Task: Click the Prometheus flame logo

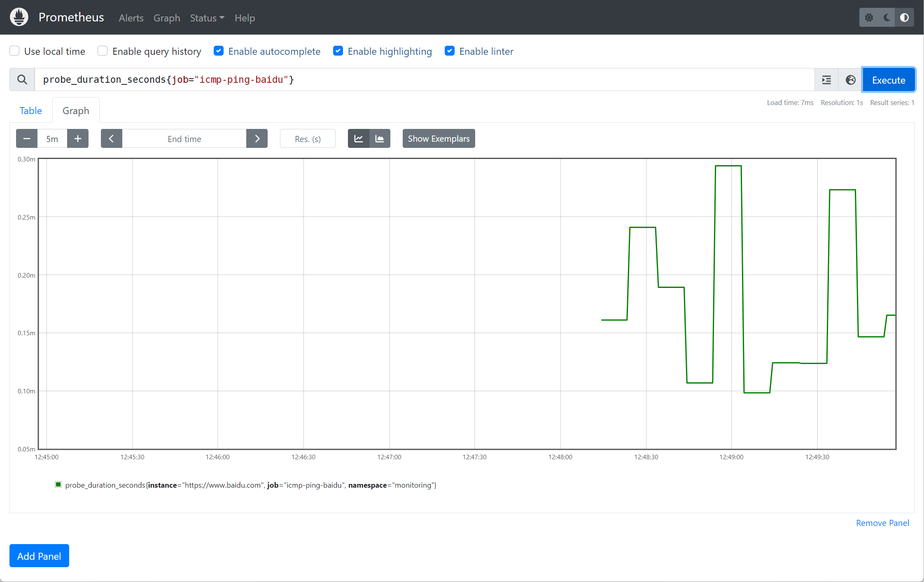Action: [19, 17]
